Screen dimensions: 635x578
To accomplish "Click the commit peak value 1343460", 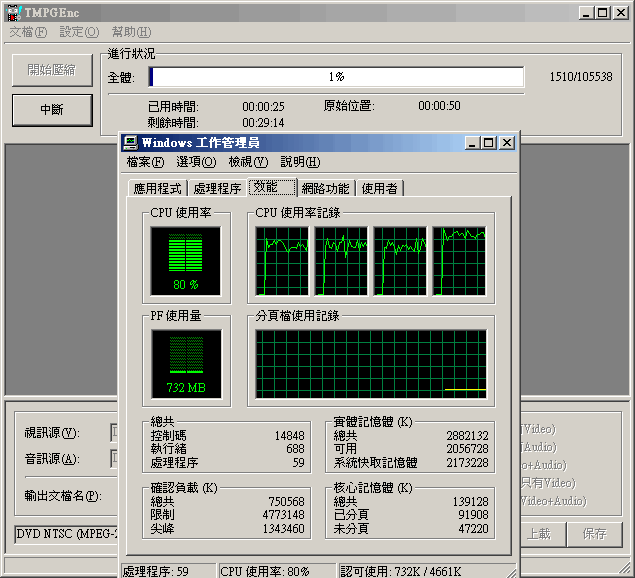I will click(283, 529).
